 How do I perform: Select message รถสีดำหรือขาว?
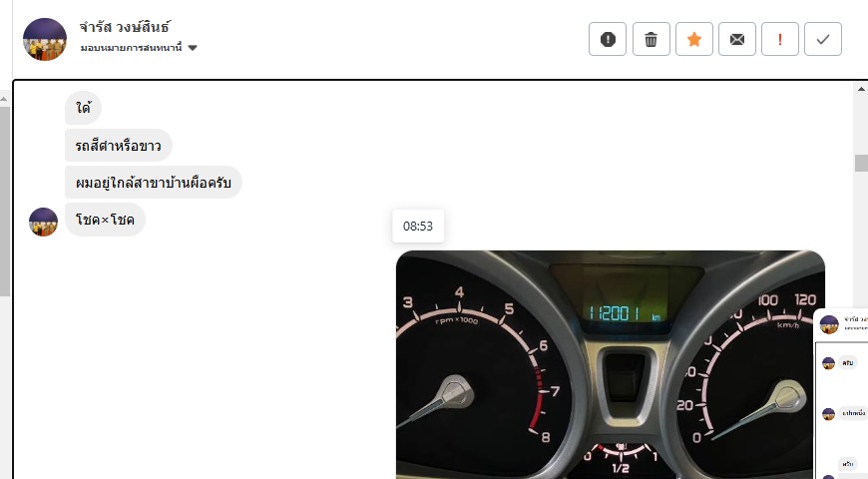(119, 146)
